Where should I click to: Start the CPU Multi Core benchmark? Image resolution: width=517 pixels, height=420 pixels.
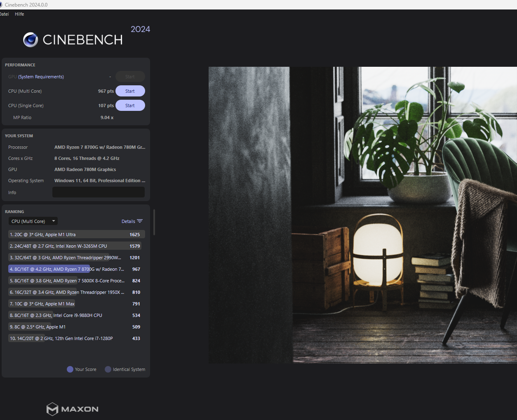pos(130,91)
